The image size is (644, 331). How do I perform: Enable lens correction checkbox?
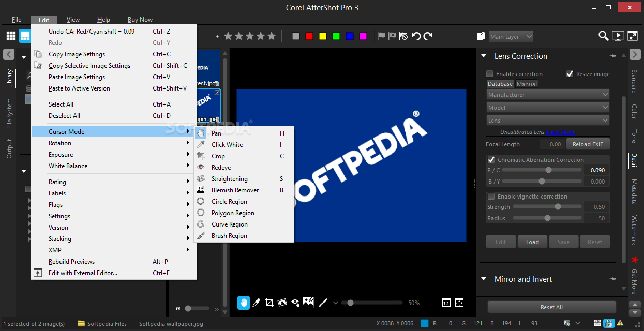[x=490, y=74]
